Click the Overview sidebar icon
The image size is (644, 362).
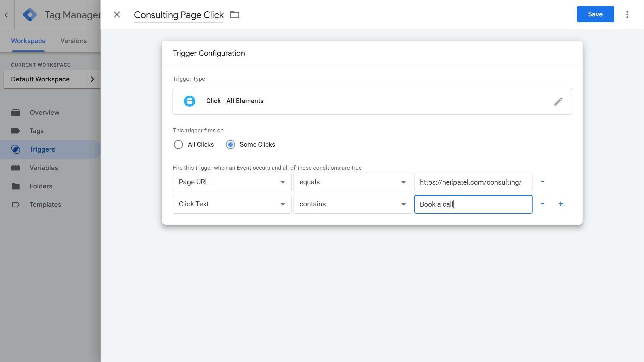(16, 113)
